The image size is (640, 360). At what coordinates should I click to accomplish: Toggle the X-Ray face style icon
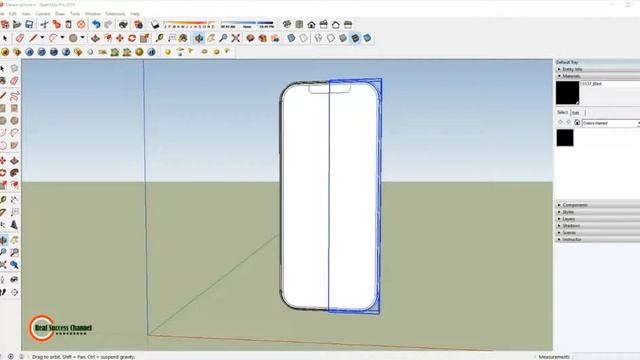(291, 38)
